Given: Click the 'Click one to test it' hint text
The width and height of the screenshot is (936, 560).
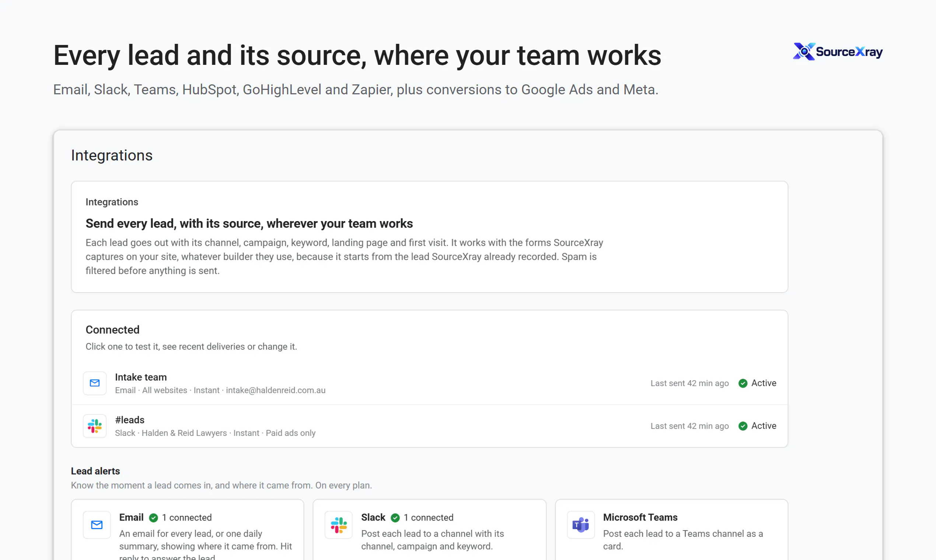Looking at the screenshot, I should [x=191, y=346].
